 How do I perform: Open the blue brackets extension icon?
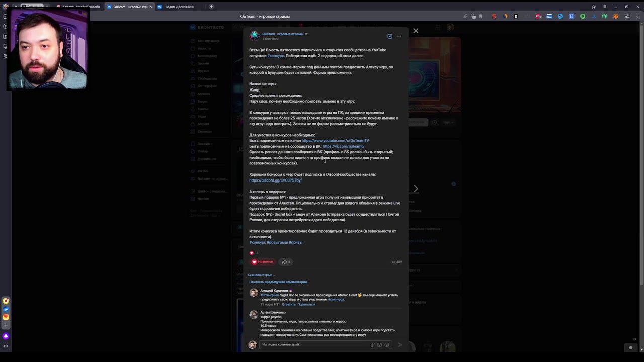(x=572, y=16)
